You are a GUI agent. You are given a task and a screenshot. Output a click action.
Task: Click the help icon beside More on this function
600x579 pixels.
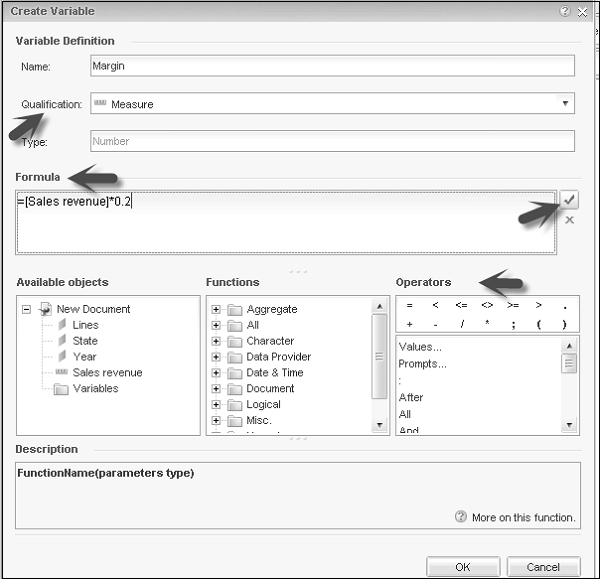click(461, 517)
